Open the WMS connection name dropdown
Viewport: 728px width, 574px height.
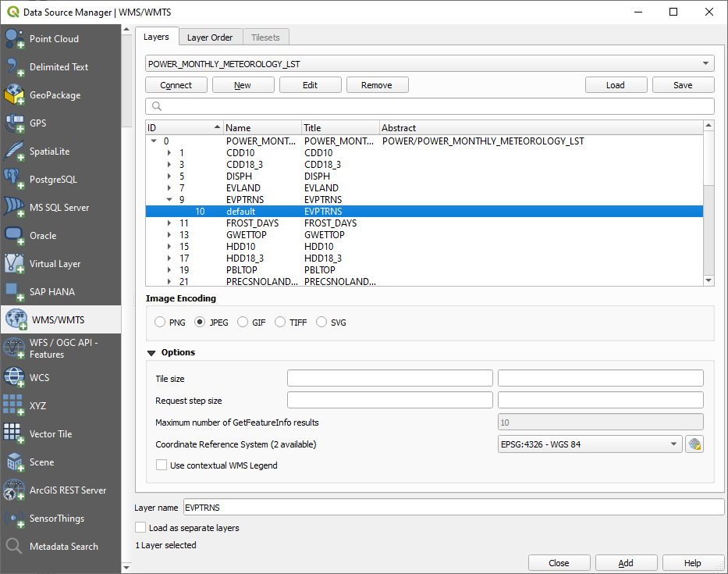coord(429,64)
